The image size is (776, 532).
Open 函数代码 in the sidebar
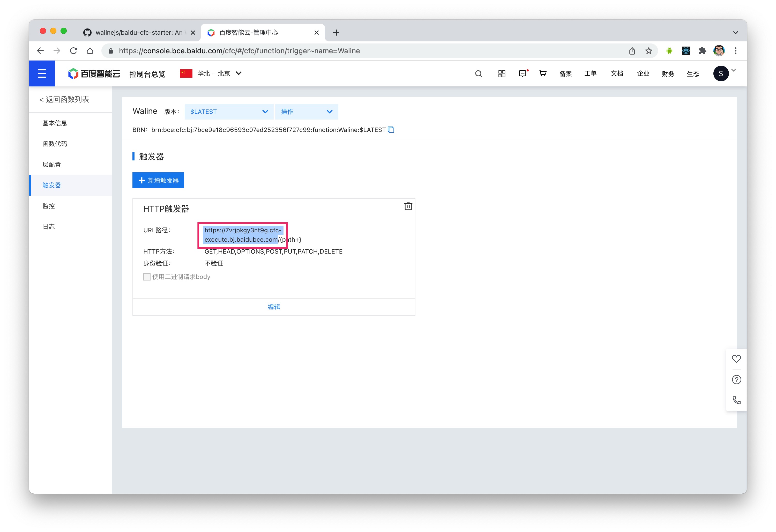55,144
